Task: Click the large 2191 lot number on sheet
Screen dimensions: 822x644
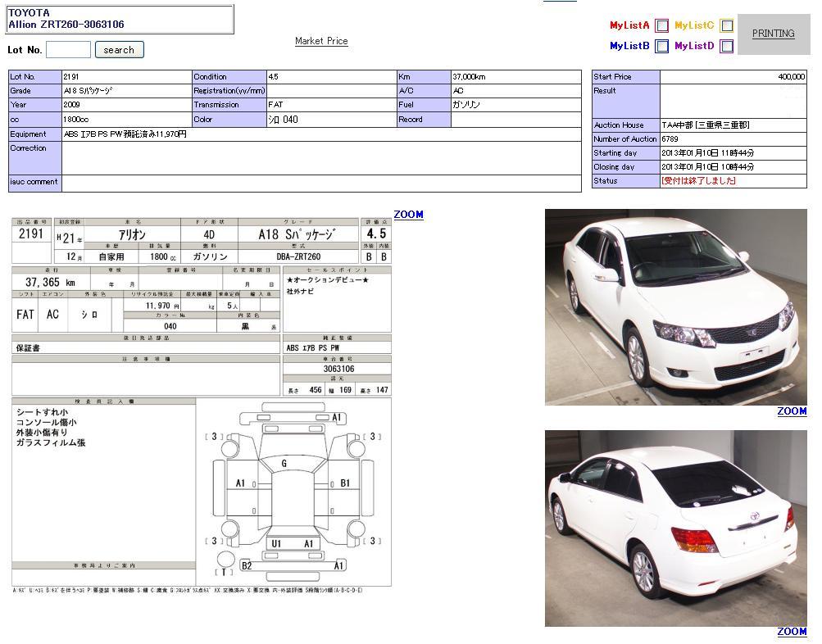Action: tap(31, 234)
